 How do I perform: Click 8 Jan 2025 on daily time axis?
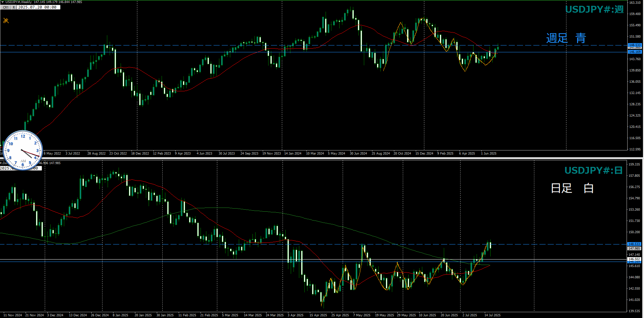120,315
